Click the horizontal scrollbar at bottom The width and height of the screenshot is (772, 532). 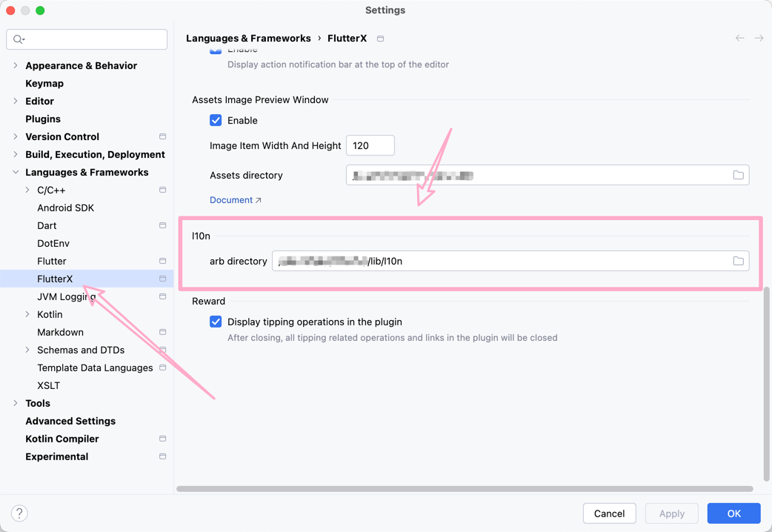click(x=465, y=488)
